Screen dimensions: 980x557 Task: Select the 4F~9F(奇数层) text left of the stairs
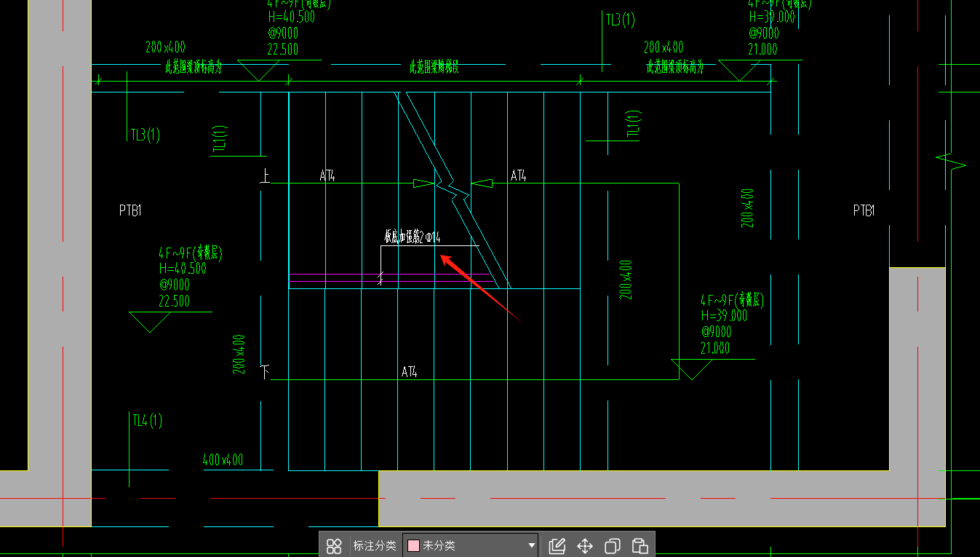coord(190,253)
